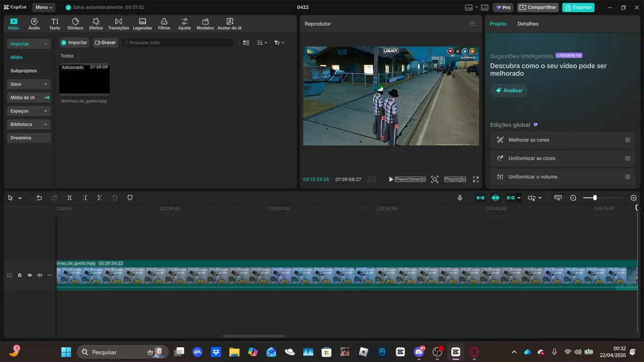The width and height of the screenshot is (644, 362).
Task: Click the delete-right trim tool
Action: pos(100,198)
